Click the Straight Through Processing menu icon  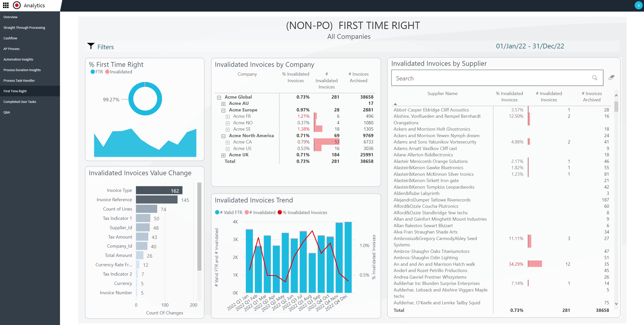click(24, 27)
